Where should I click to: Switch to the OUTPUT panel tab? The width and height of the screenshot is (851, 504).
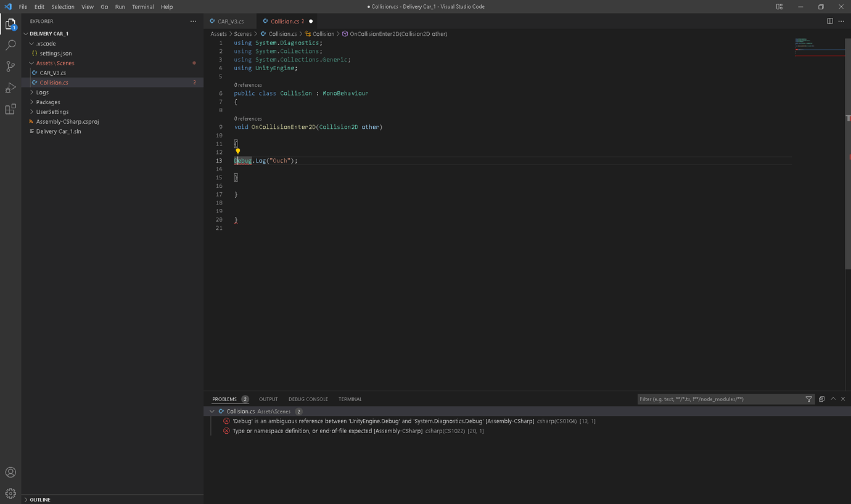click(x=268, y=399)
